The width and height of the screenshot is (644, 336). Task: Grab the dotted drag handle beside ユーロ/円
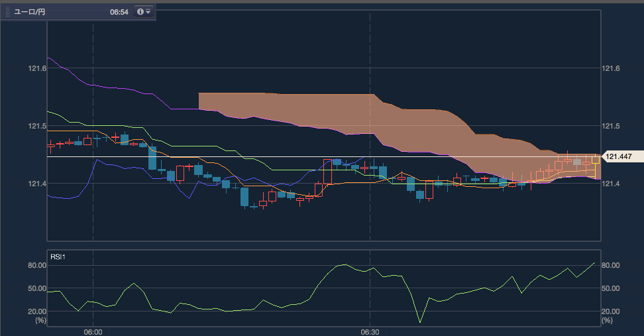tap(7, 12)
